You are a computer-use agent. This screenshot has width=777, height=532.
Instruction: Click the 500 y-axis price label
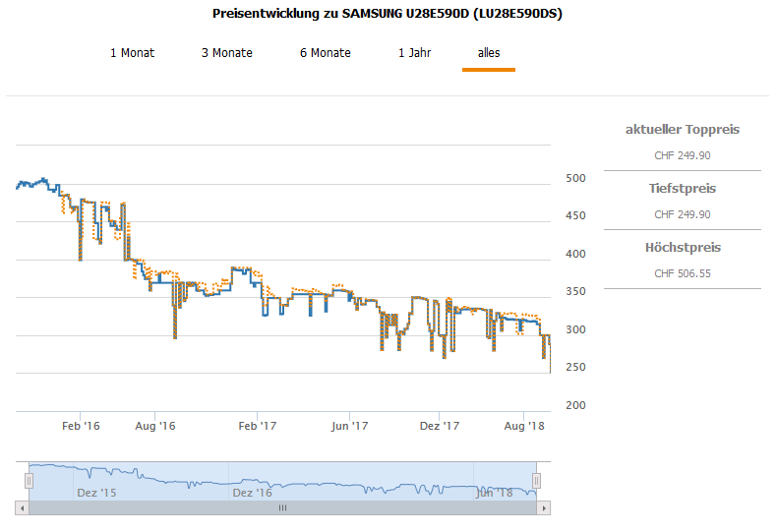click(575, 178)
